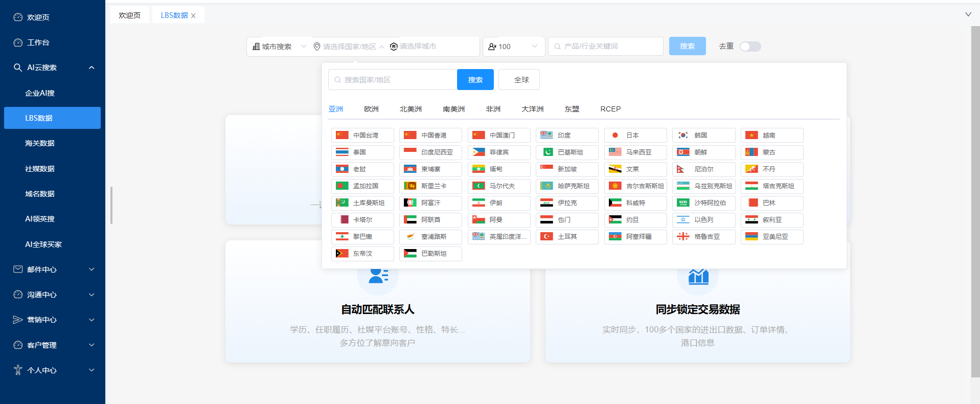The width and height of the screenshot is (980, 404).
Task: Switch to the 北美洲 region tab
Action: click(411, 109)
